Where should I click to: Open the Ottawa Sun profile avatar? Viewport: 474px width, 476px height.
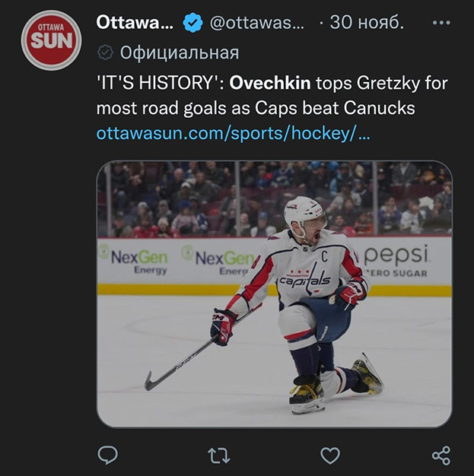point(52,40)
